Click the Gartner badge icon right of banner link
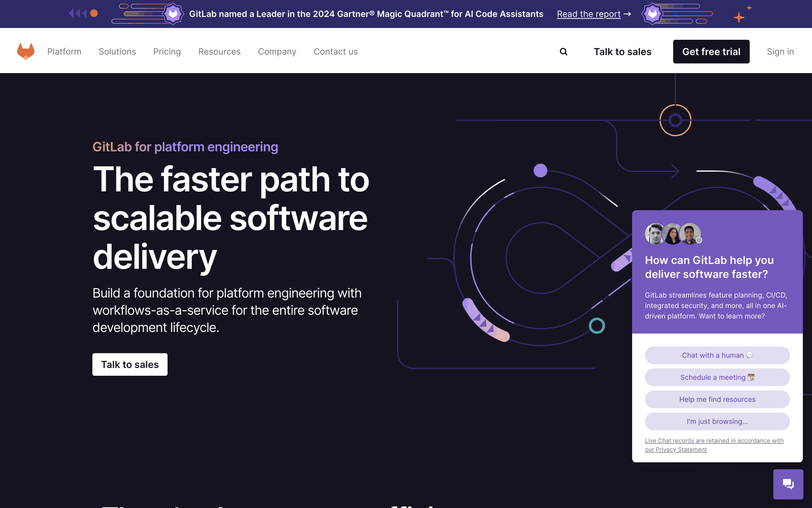Viewport: 812px width, 508px height. click(x=652, y=14)
